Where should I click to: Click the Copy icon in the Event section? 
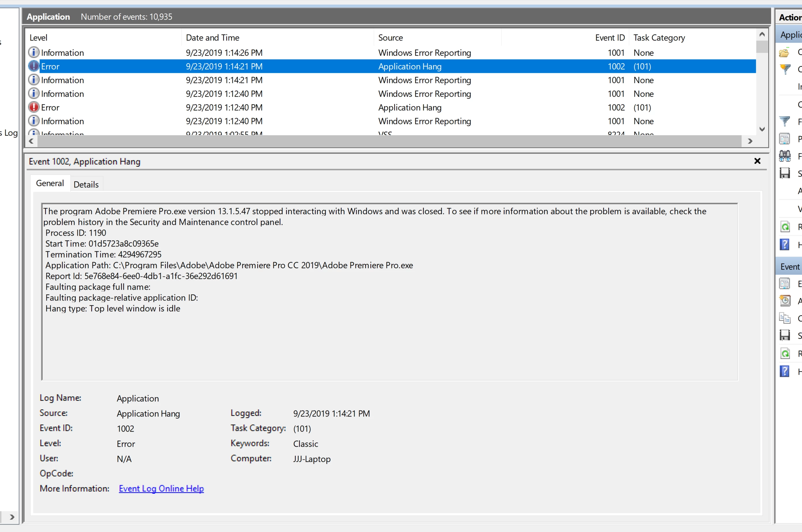[x=785, y=318]
